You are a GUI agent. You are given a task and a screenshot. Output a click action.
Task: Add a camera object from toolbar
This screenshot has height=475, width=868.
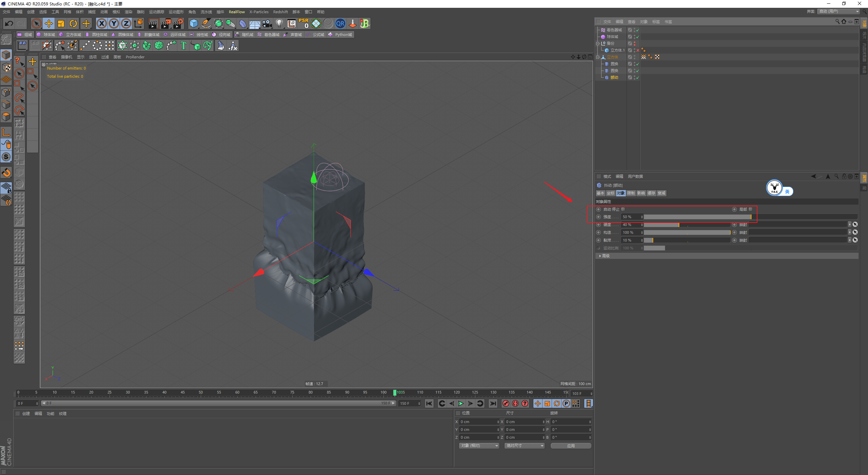click(267, 23)
